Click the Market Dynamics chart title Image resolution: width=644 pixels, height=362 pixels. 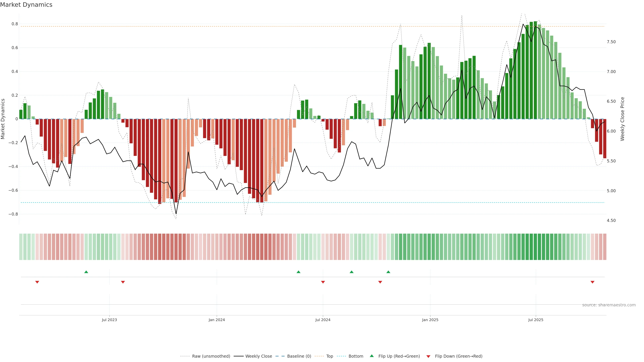(26, 5)
